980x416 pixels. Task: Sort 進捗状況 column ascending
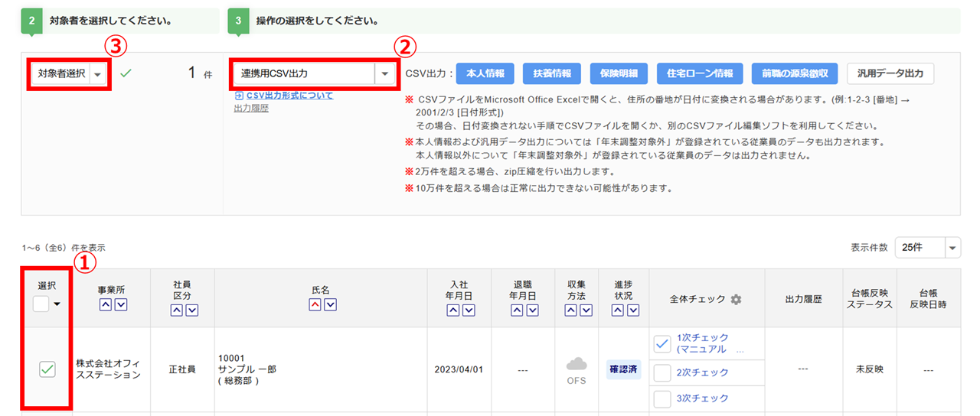click(616, 310)
